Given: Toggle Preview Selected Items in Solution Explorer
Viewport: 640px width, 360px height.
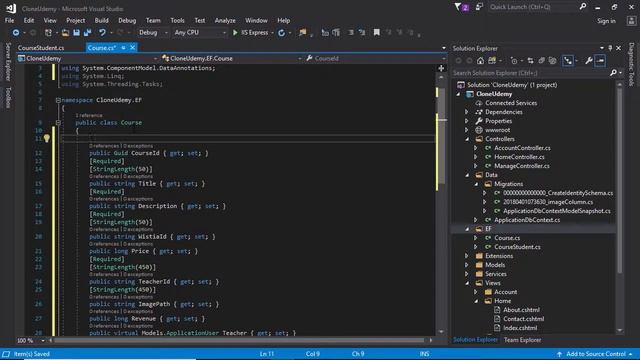Looking at the screenshot, I should (x=600, y=61).
